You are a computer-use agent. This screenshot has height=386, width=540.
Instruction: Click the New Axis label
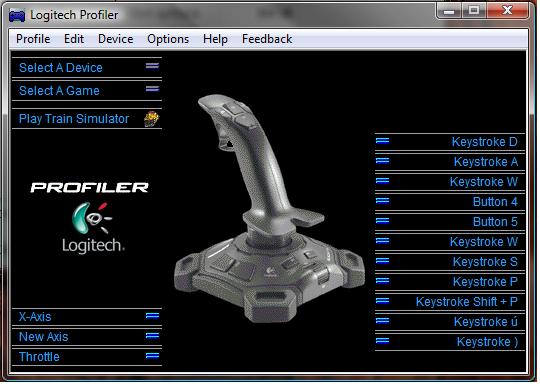click(x=43, y=337)
